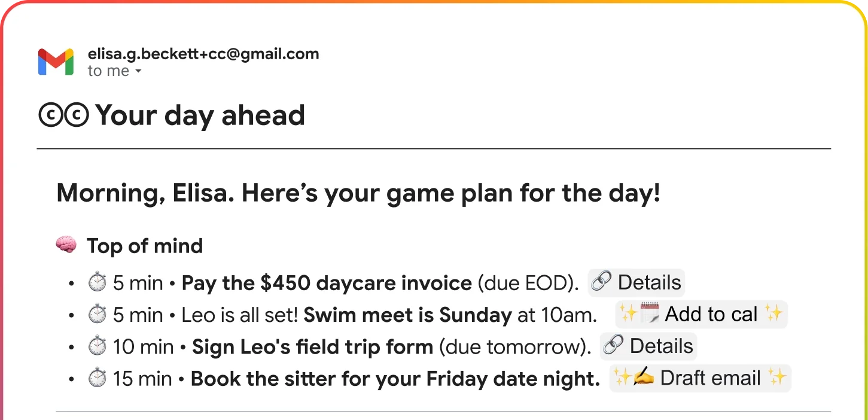Click Draft email for booking the sitter

coord(700,378)
